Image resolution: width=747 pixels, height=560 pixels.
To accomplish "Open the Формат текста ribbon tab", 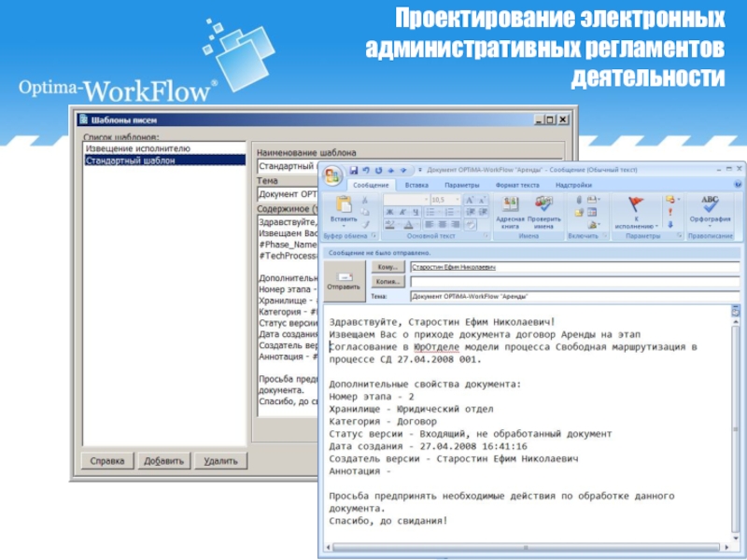I will (517, 185).
